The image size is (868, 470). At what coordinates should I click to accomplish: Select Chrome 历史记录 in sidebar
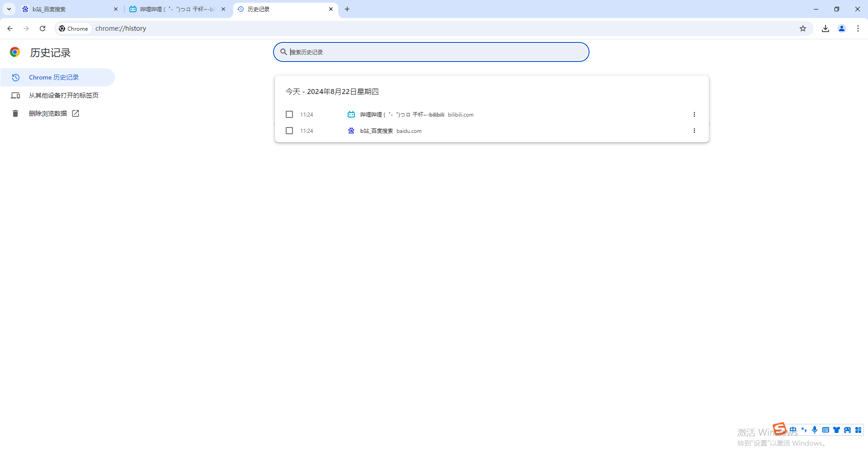click(x=57, y=77)
